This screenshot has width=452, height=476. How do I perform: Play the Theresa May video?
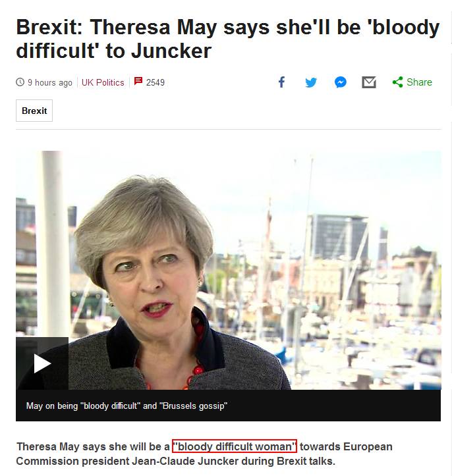(x=42, y=363)
